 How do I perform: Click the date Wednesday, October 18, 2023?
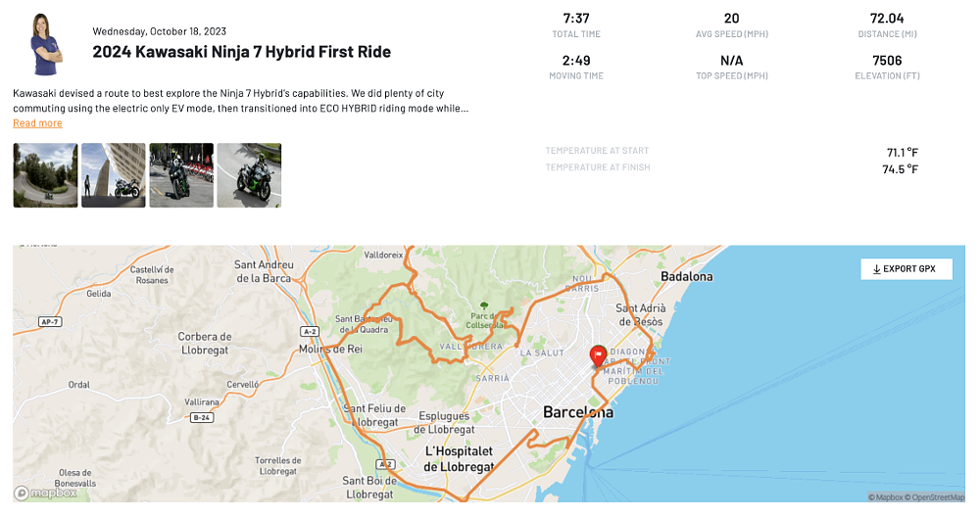coord(160,31)
